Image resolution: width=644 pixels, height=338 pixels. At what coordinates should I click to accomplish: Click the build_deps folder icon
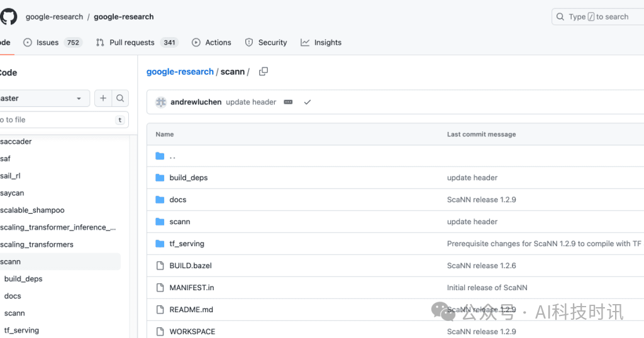coord(160,178)
